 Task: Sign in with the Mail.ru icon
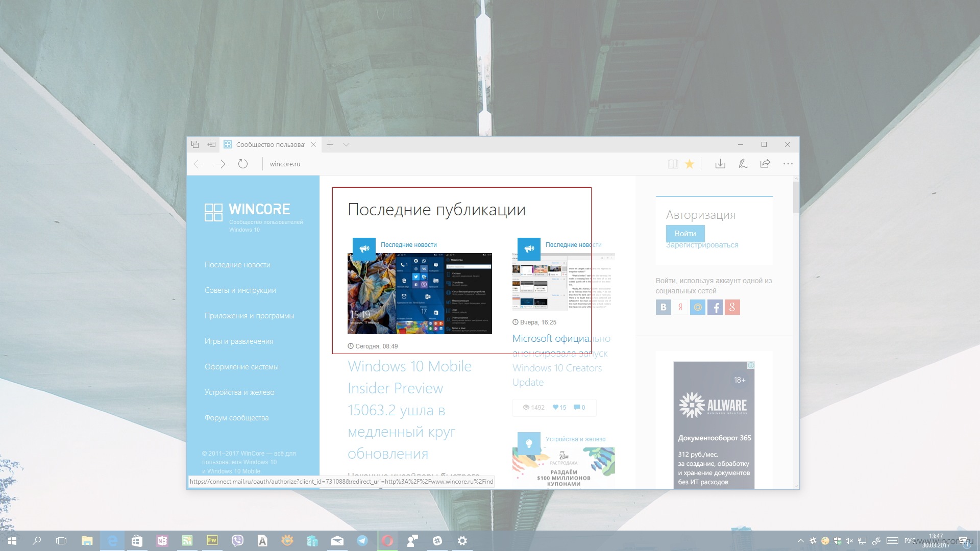698,307
